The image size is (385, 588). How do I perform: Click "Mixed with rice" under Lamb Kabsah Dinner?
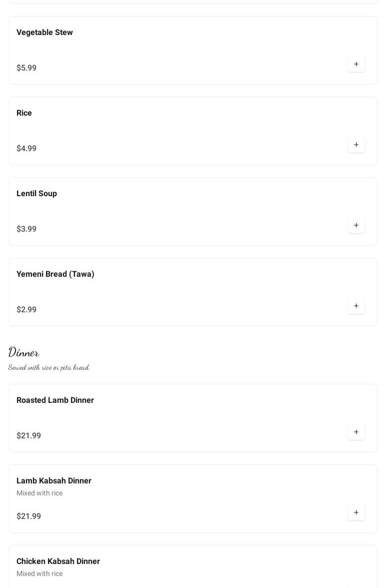click(39, 493)
